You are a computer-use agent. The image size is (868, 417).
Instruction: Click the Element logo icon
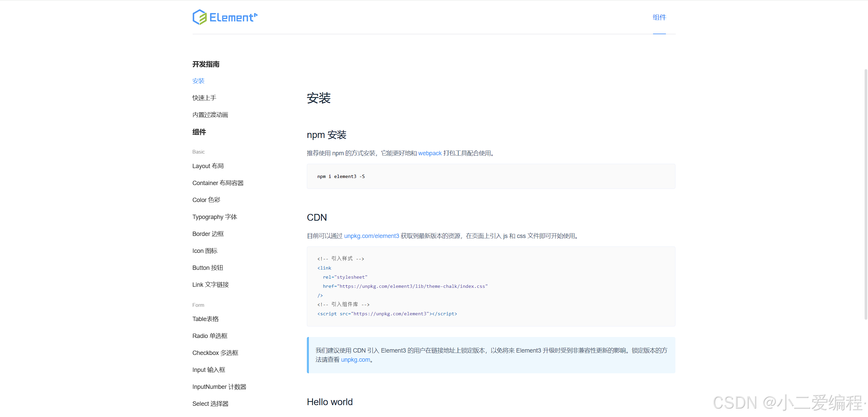[x=200, y=17]
